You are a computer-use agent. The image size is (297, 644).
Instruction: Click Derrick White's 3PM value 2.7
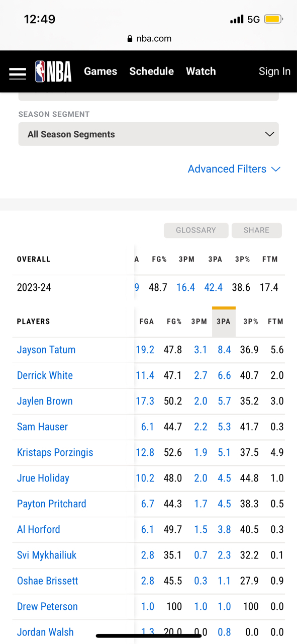click(201, 375)
